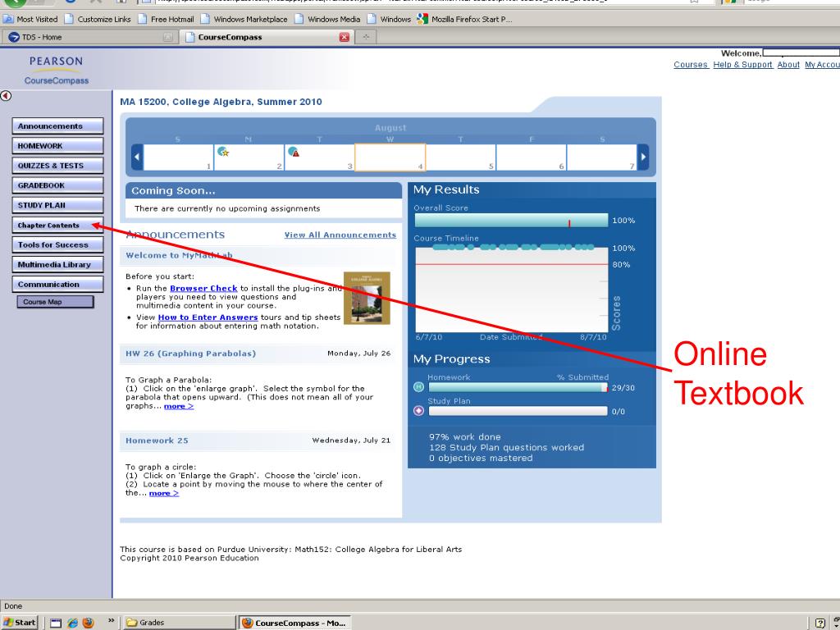Show desktop from quick launch bar

click(x=57, y=623)
